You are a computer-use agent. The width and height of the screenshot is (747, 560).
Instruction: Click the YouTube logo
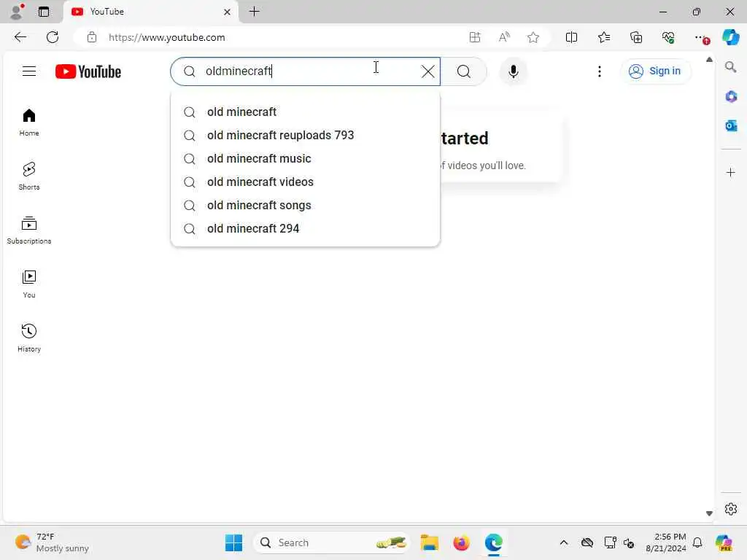[88, 71]
